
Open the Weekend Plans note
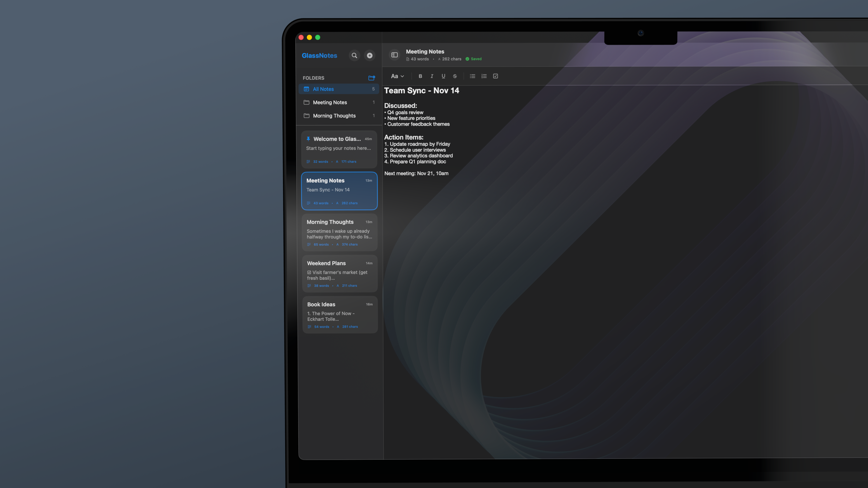point(340,273)
